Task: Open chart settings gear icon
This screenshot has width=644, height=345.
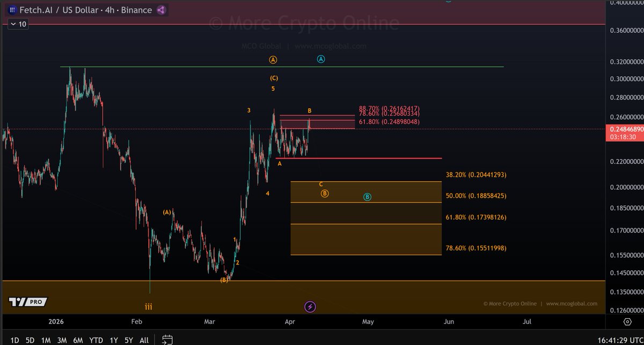Action: (x=627, y=322)
